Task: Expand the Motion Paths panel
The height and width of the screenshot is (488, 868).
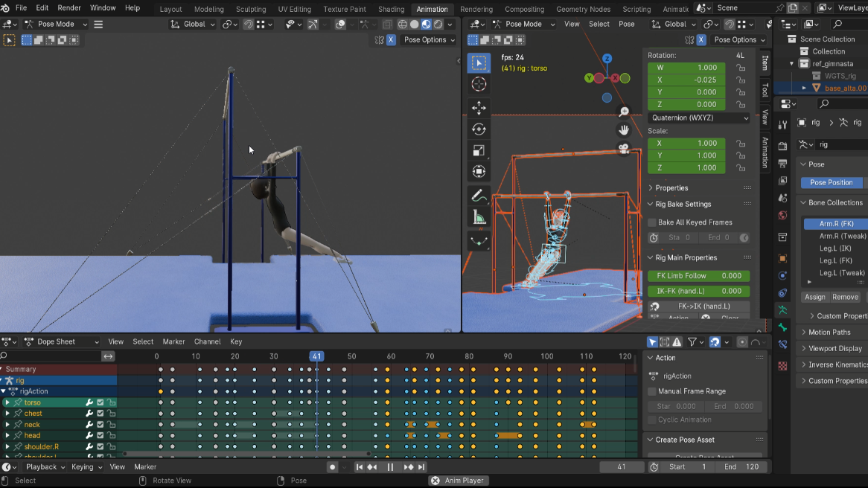Action: [x=829, y=332]
